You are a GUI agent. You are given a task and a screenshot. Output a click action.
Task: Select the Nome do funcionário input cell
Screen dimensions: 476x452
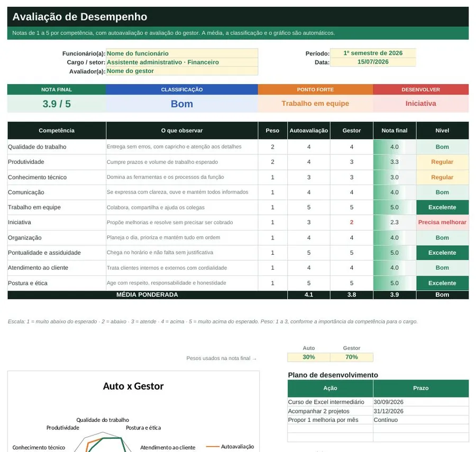[182, 53]
